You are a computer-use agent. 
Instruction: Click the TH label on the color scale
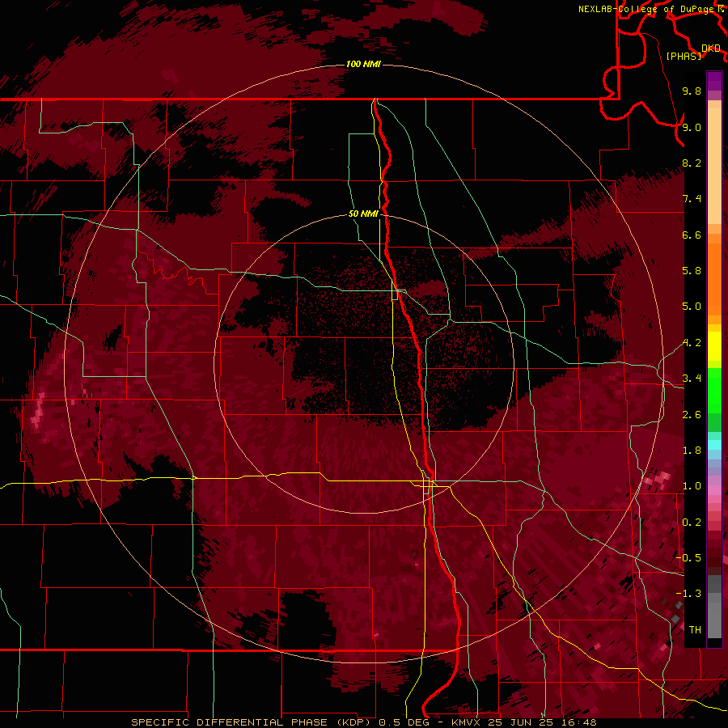pyautogui.click(x=695, y=630)
